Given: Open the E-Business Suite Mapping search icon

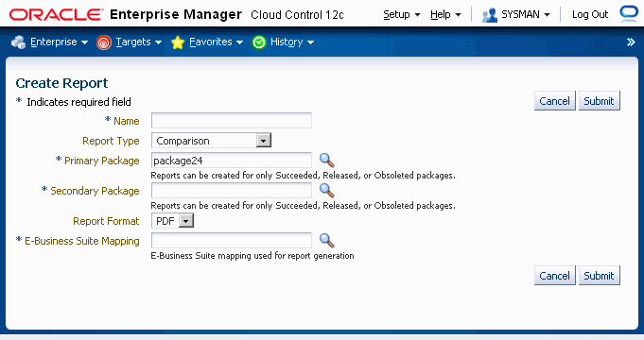Looking at the screenshot, I should coord(327,241).
